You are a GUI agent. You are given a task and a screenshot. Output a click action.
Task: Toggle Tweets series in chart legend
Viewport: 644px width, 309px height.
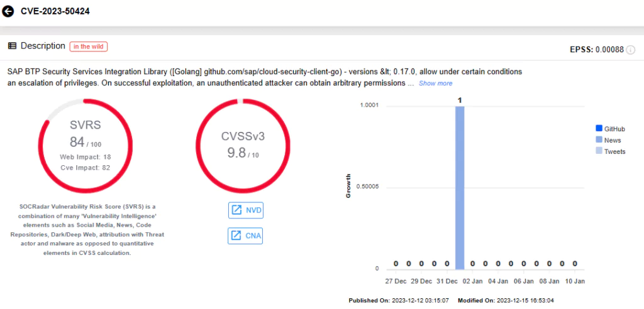[610, 151]
